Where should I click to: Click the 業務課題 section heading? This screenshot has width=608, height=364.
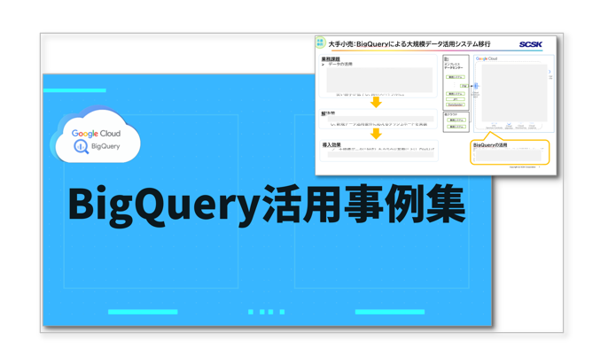coord(331,59)
